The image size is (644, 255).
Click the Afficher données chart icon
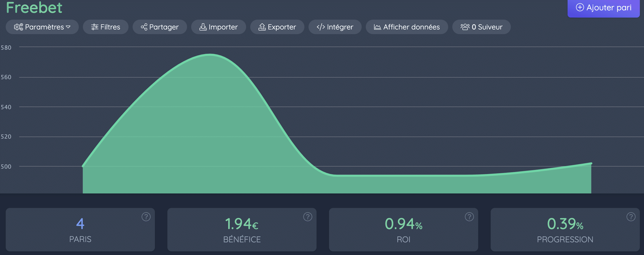click(x=377, y=27)
